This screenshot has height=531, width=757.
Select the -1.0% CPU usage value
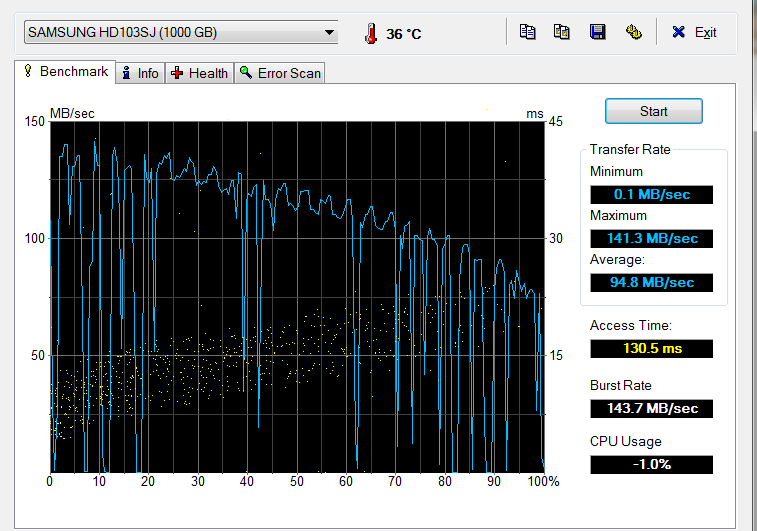651,464
